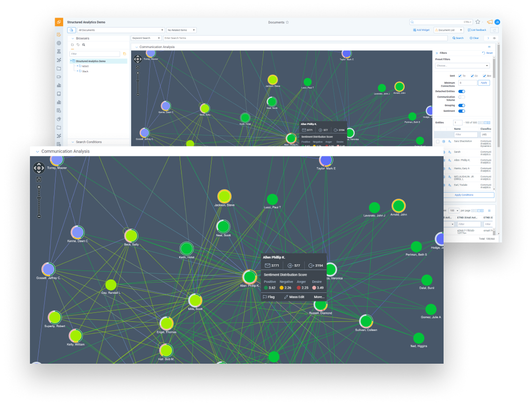Toggle the Detached Entities switch
This screenshot has height=406, width=532.
(x=462, y=91)
